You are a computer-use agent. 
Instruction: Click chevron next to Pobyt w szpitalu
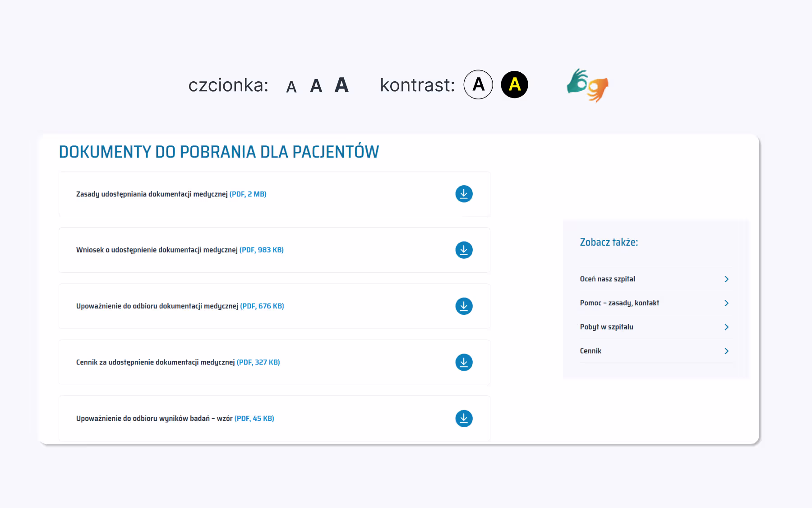click(726, 327)
